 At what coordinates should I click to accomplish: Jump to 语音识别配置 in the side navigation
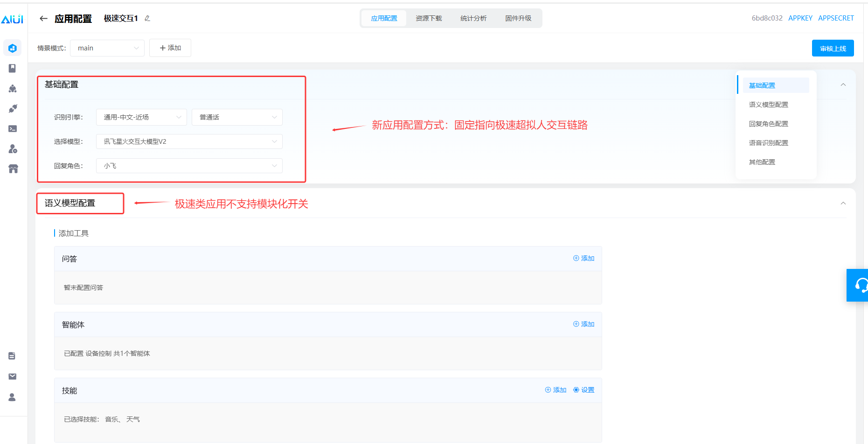[768, 143]
